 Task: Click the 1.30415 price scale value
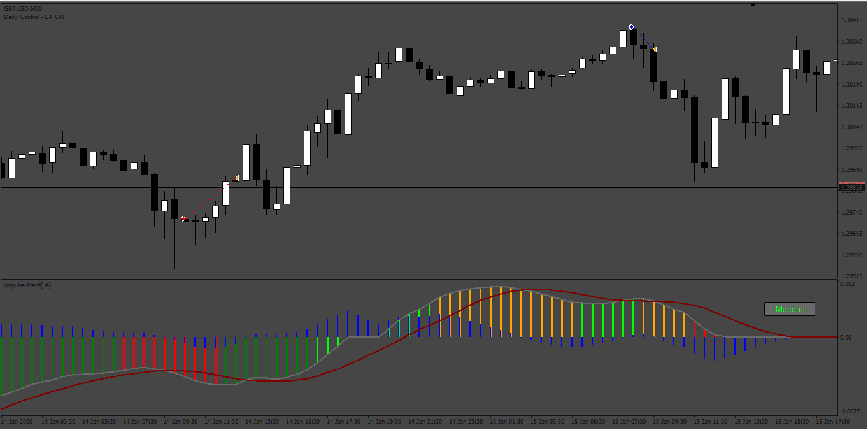point(851,20)
